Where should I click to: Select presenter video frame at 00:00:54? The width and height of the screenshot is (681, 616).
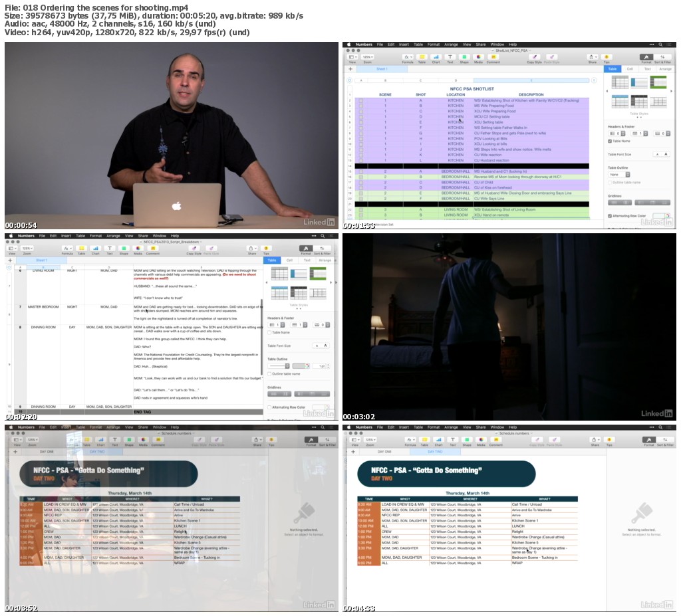pyautogui.click(x=171, y=136)
